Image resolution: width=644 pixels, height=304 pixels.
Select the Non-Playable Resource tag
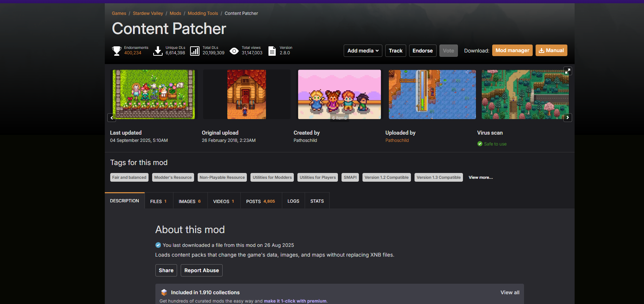[x=222, y=177]
